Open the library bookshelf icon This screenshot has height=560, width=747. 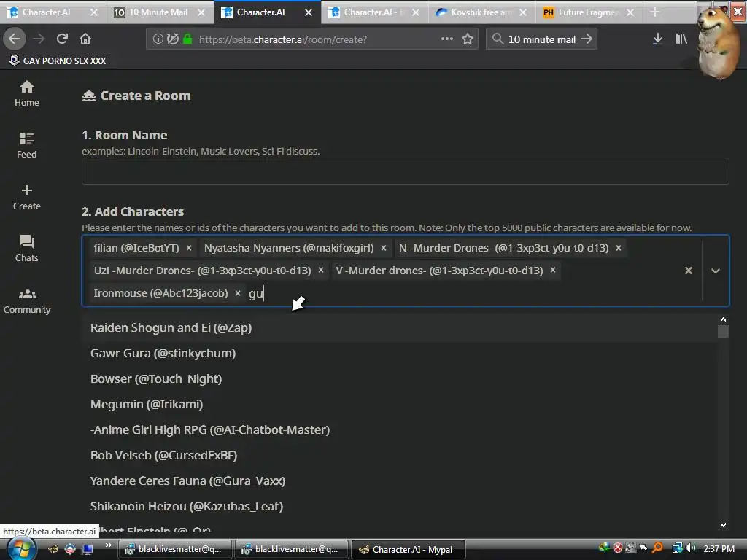[681, 39]
